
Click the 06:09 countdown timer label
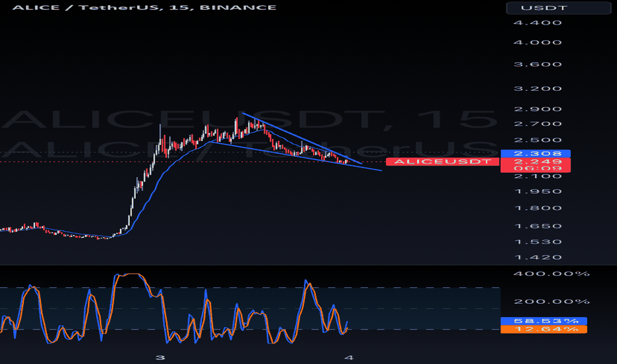click(536, 168)
